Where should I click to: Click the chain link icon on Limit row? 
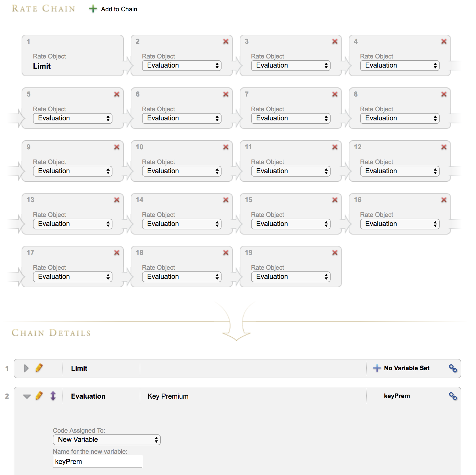coord(453,368)
